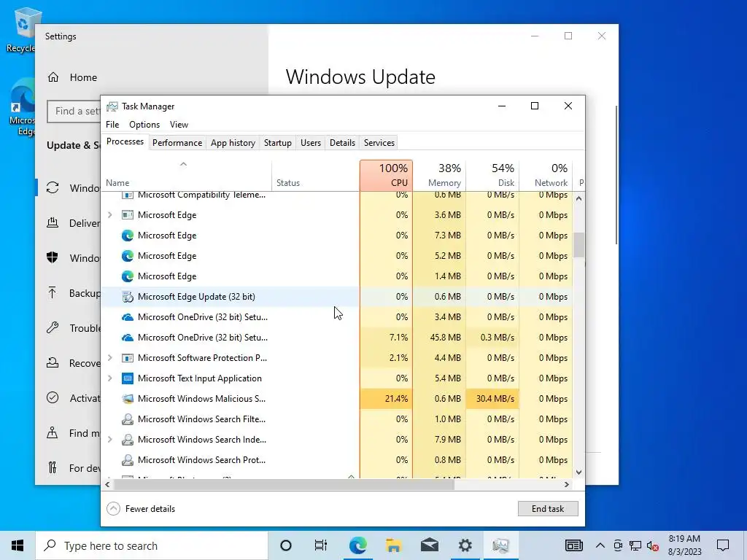Switch to the Startup tab
This screenshot has width=747, height=560.
tap(278, 143)
